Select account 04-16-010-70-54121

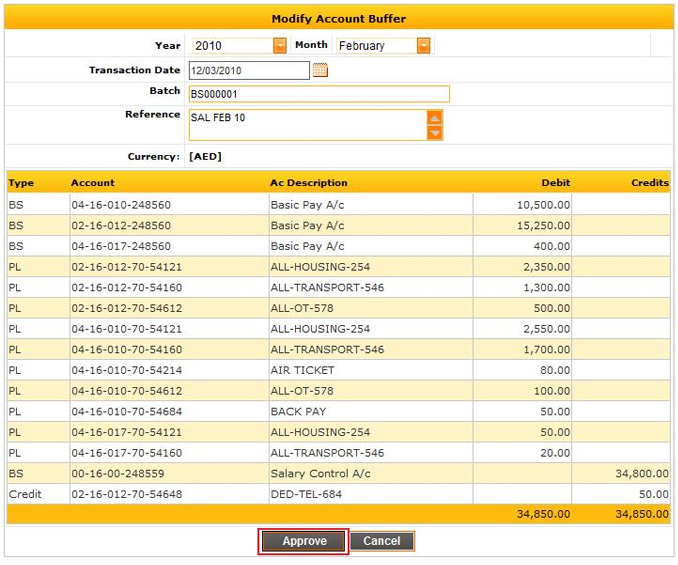coord(127,329)
